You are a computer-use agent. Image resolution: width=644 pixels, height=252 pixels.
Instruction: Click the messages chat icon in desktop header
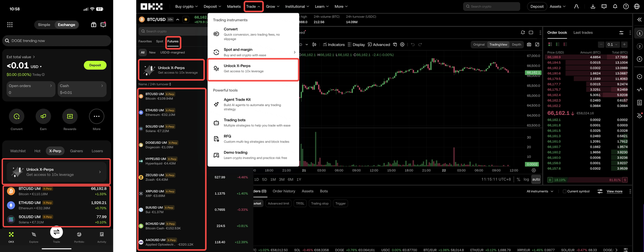pyautogui.click(x=604, y=6)
